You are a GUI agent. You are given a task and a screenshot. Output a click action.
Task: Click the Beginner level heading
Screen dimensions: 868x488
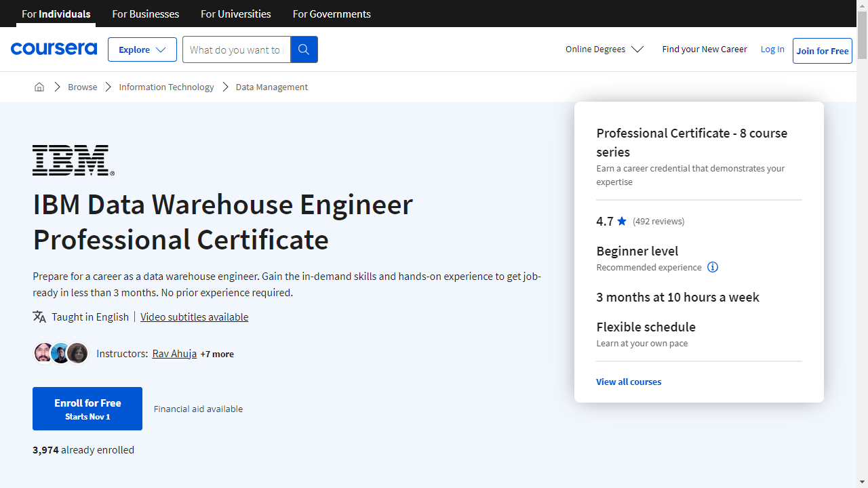pyautogui.click(x=637, y=251)
